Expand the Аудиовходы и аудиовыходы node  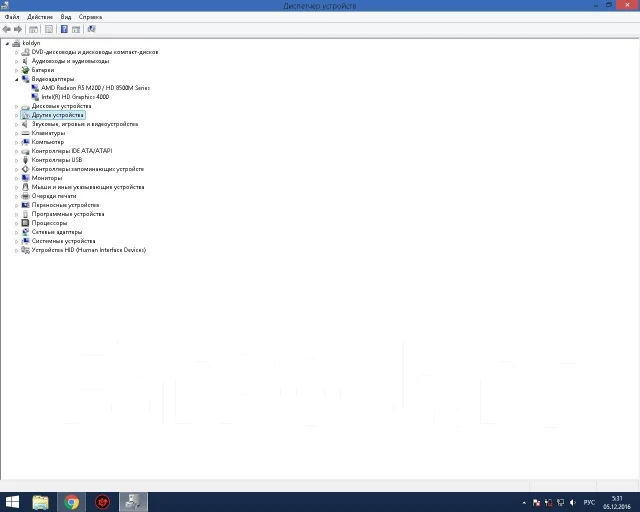[x=16, y=61]
